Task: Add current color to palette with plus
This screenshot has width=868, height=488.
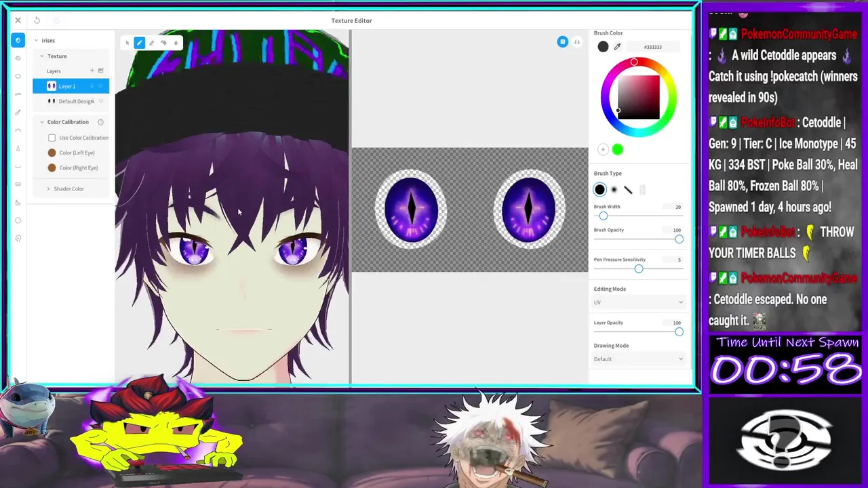Action: 603,150
